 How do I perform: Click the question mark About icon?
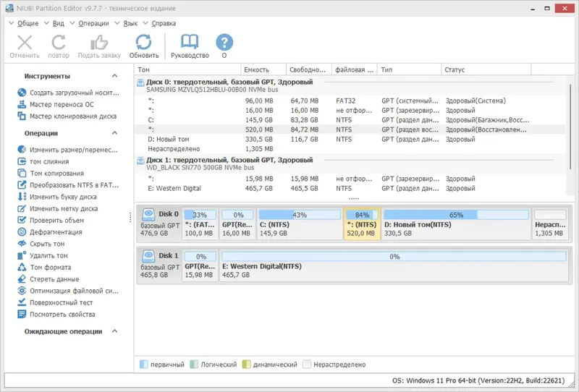click(224, 42)
